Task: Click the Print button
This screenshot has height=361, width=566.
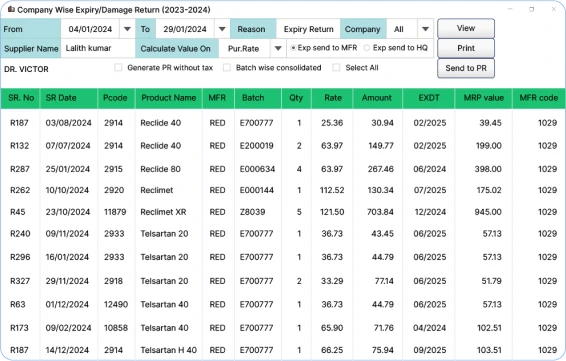Action: [x=466, y=48]
